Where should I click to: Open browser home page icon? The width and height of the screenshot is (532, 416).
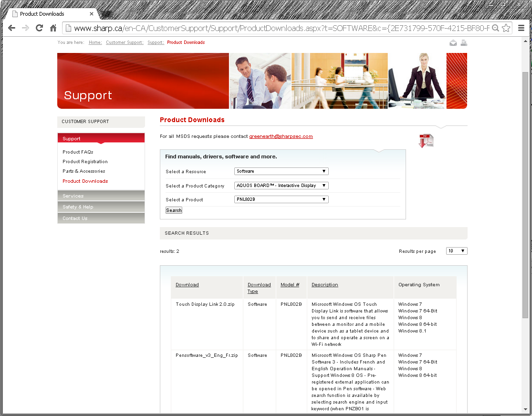tap(53, 28)
